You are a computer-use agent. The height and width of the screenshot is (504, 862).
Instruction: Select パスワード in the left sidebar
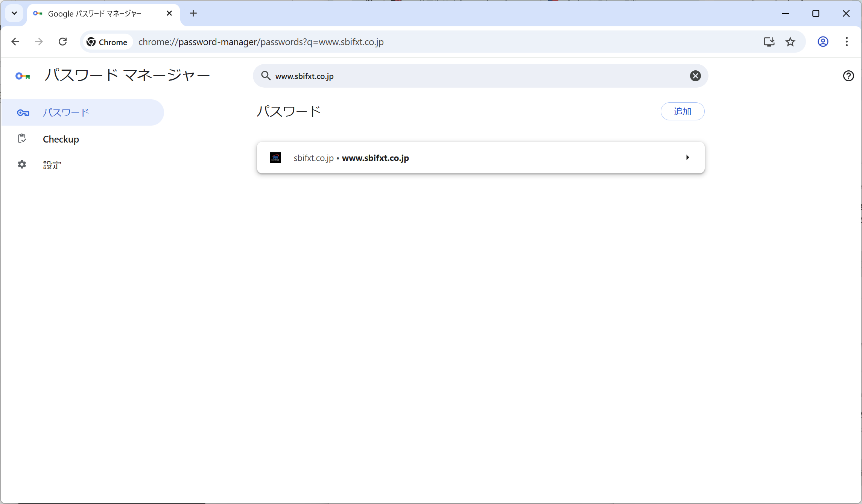[x=65, y=112]
